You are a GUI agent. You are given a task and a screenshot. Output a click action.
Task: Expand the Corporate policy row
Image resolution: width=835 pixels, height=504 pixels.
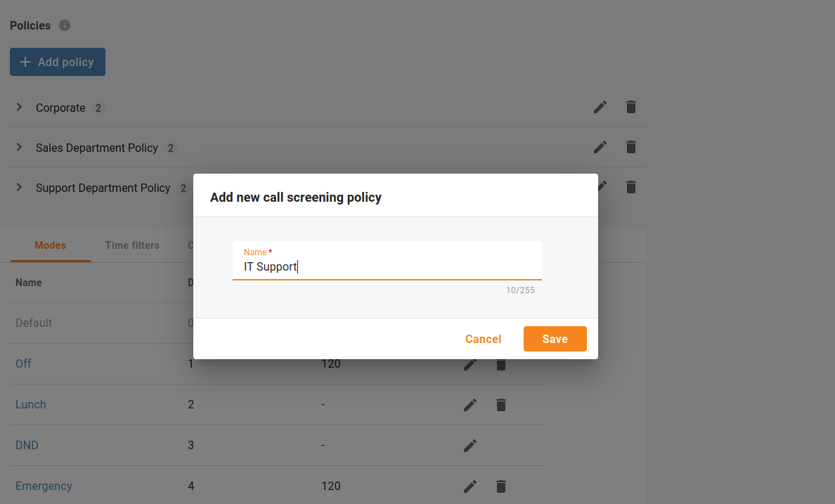19,107
